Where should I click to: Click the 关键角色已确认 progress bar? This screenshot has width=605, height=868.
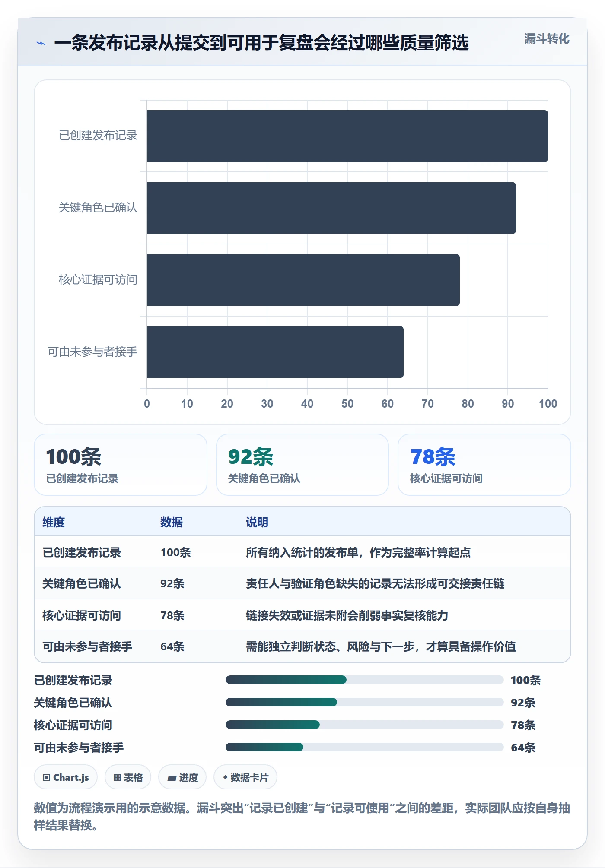coord(364,702)
